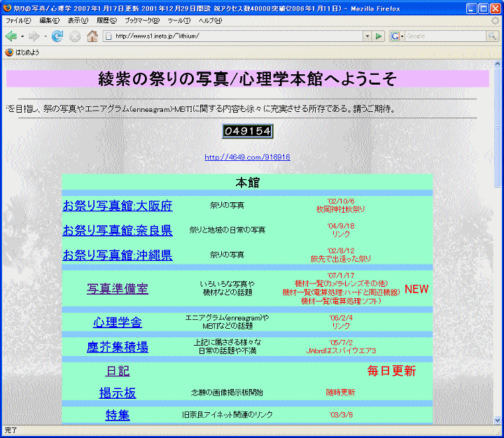Open the 掲示板 bulletin board link

point(117,393)
